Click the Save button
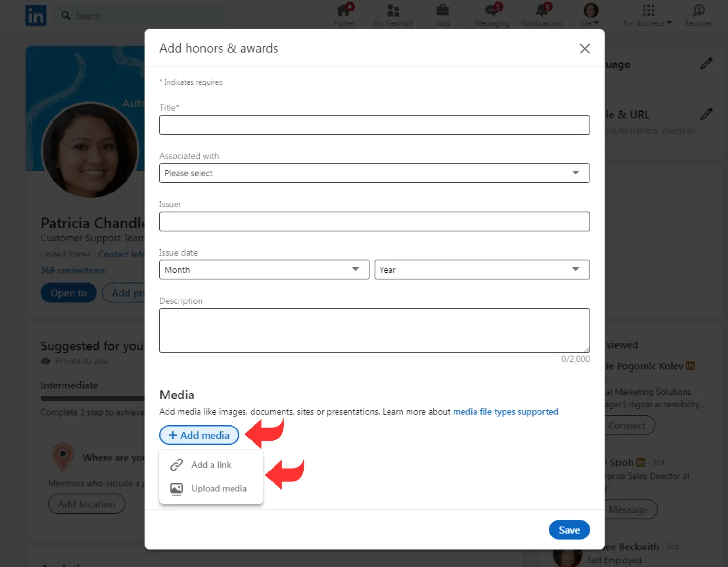The image size is (728, 567). (x=569, y=530)
